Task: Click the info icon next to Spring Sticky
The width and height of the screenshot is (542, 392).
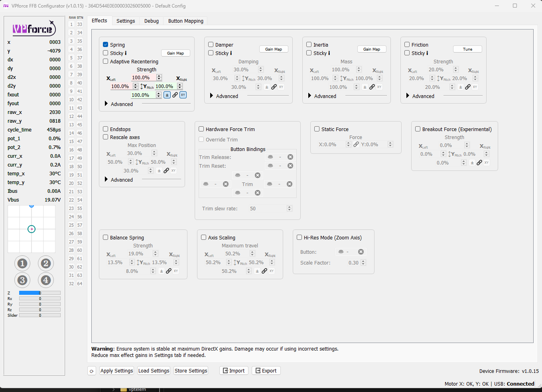Action: pyautogui.click(x=126, y=53)
